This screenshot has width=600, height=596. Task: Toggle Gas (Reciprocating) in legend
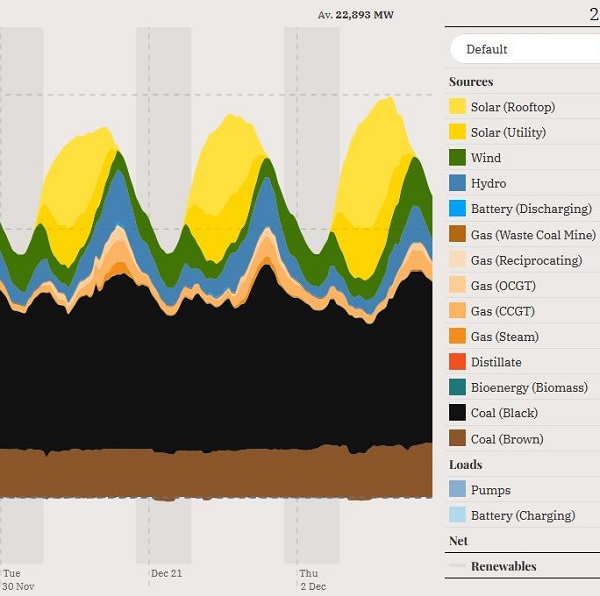pos(525,260)
